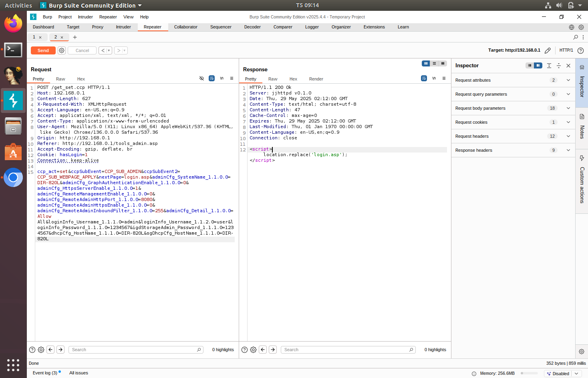This screenshot has width=588, height=378.
Task: Open the Decoder tab
Action: pos(252,27)
